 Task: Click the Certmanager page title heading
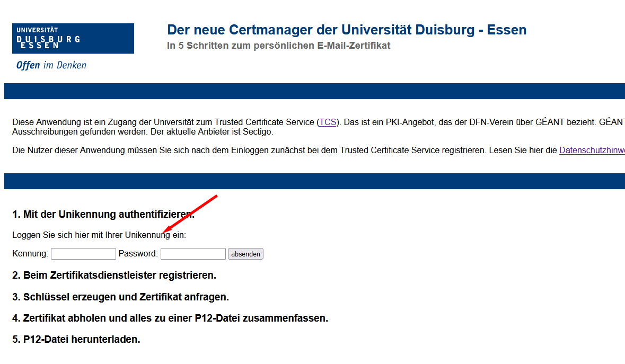pyautogui.click(x=347, y=30)
